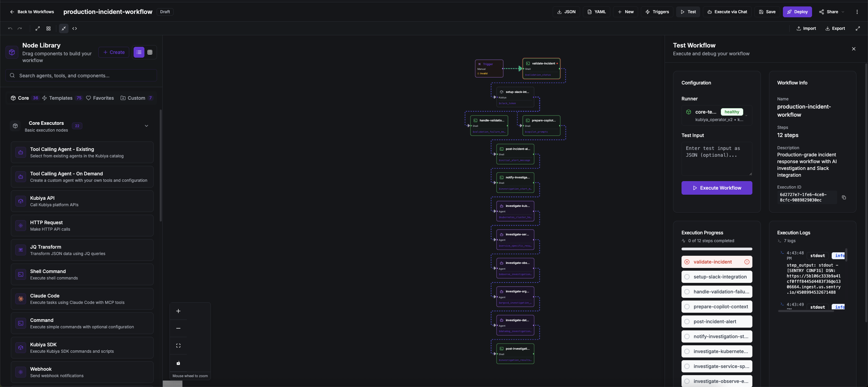Click the Test button in header
The width and height of the screenshot is (868, 387).
688,12
